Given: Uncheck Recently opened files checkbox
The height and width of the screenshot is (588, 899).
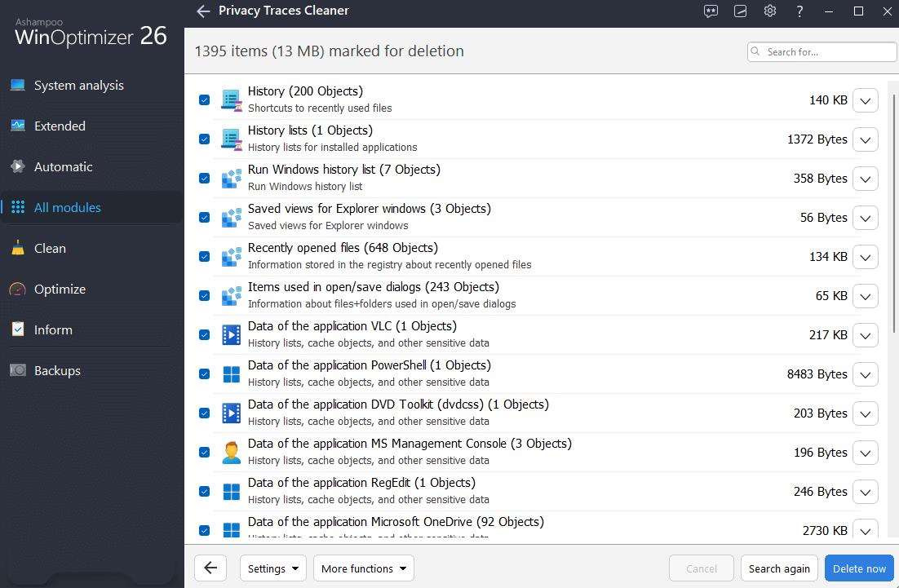Looking at the screenshot, I should click(x=204, y=257).
